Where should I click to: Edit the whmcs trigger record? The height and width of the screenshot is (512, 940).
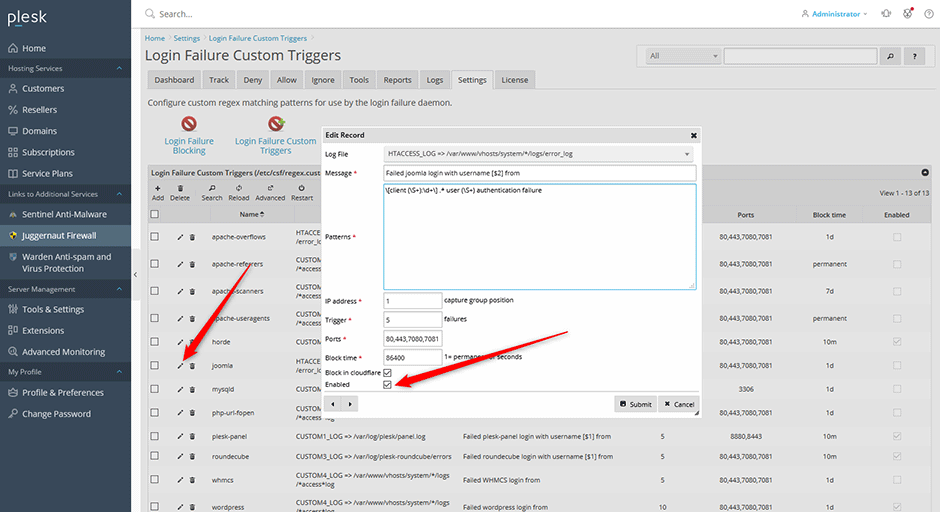180,480
